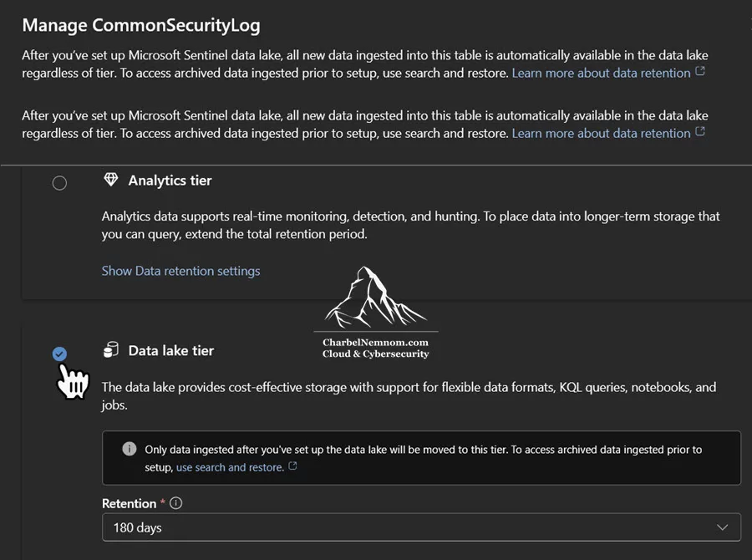
Task: Click the external-link icon after the second Learn more link
Action: (700, 131)
